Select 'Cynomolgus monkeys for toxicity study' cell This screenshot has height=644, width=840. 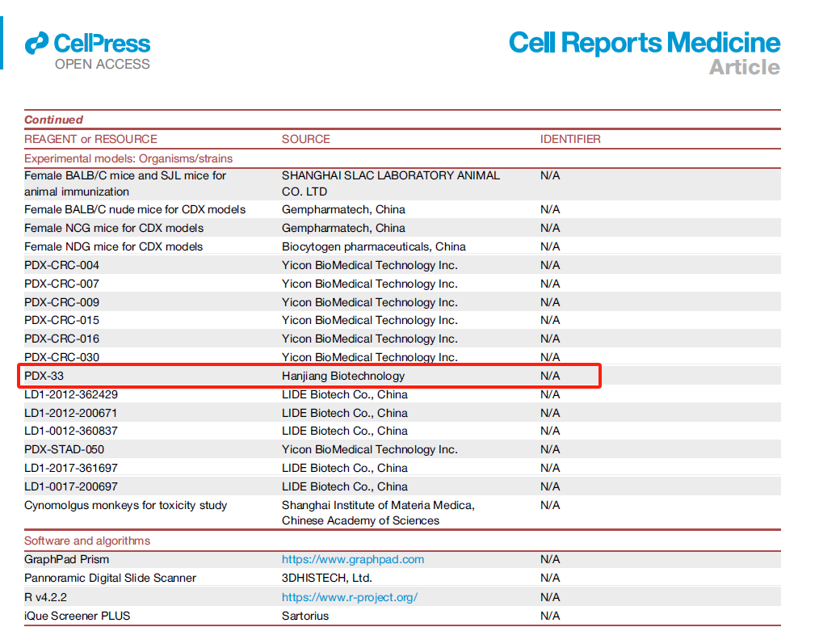tap(125, 505)
